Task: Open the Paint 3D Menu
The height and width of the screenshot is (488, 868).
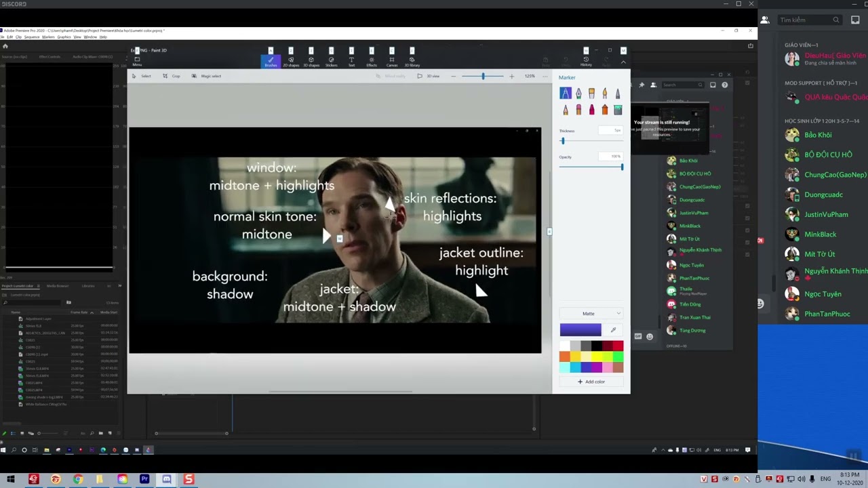Action: [x=137, y=61]
